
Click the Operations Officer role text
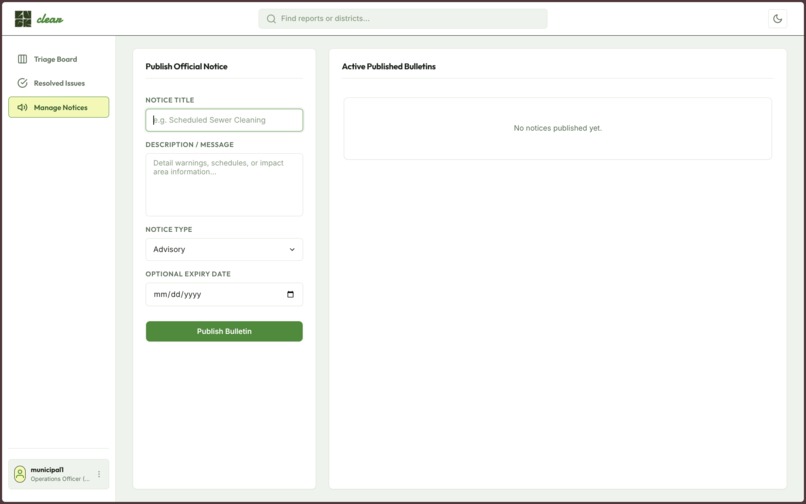point(60,479)
